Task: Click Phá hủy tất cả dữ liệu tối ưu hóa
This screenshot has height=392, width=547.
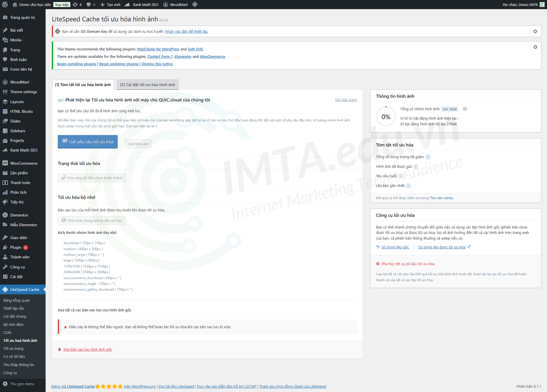Action: click(x=408, y=264)
